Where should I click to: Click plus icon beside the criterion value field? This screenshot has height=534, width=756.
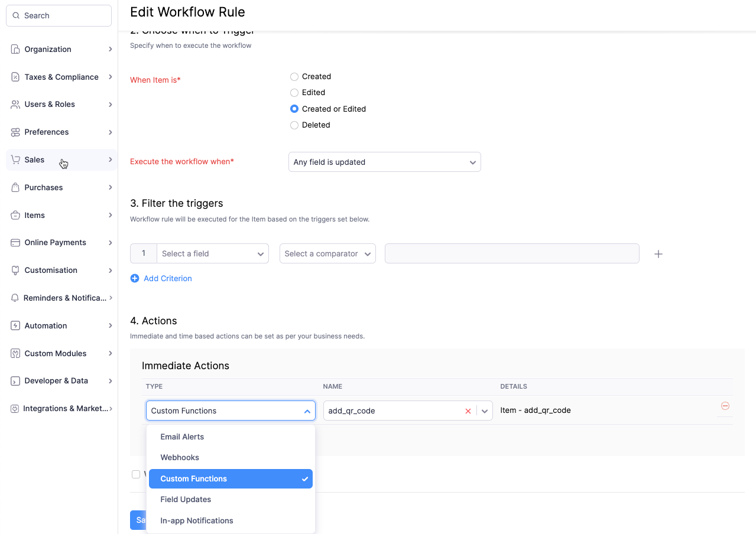pyautogui.click(x=658, y=254)
